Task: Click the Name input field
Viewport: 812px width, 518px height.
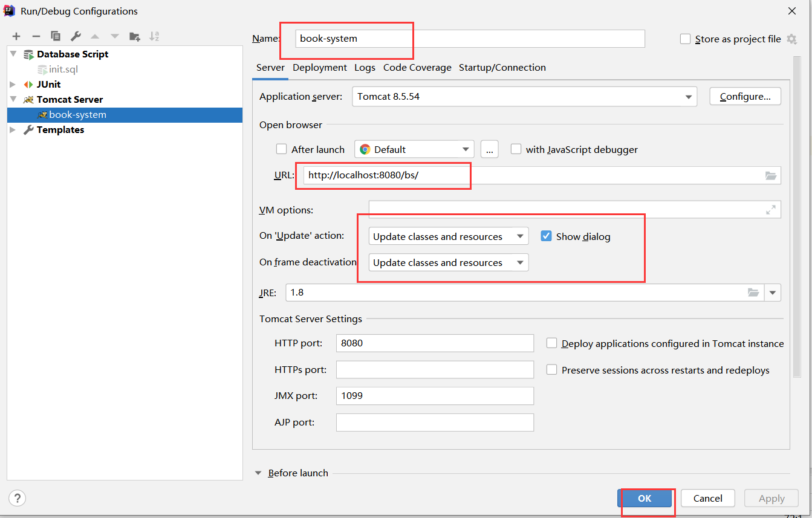Action: tap(470, 39)
